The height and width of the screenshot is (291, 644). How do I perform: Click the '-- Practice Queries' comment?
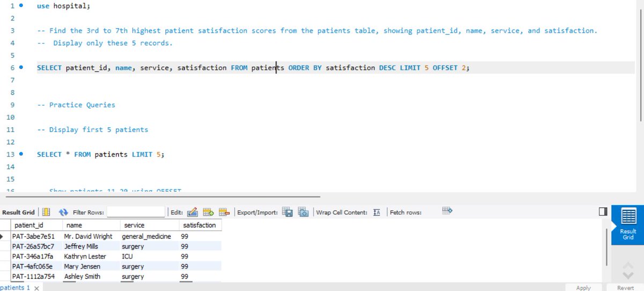pos(76,105)
